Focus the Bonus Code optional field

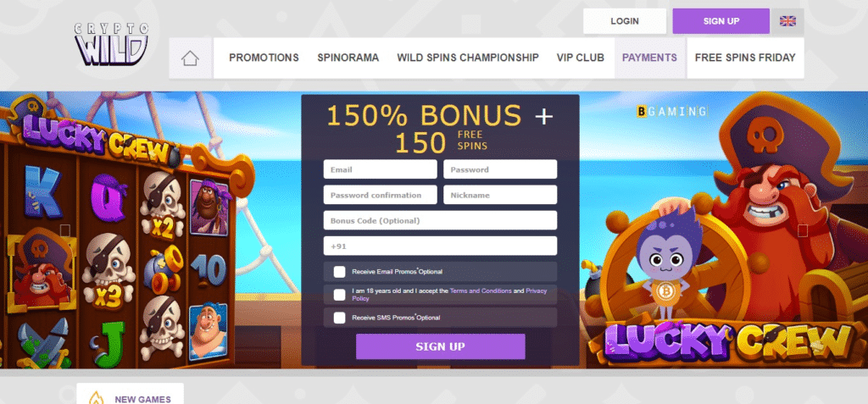[440, 220]
